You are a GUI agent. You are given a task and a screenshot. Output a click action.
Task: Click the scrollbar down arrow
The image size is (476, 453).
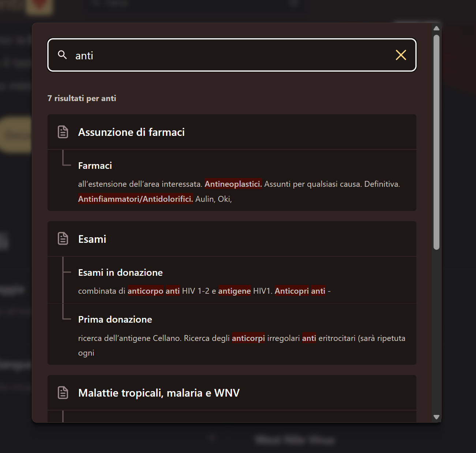tap(436, 417)
